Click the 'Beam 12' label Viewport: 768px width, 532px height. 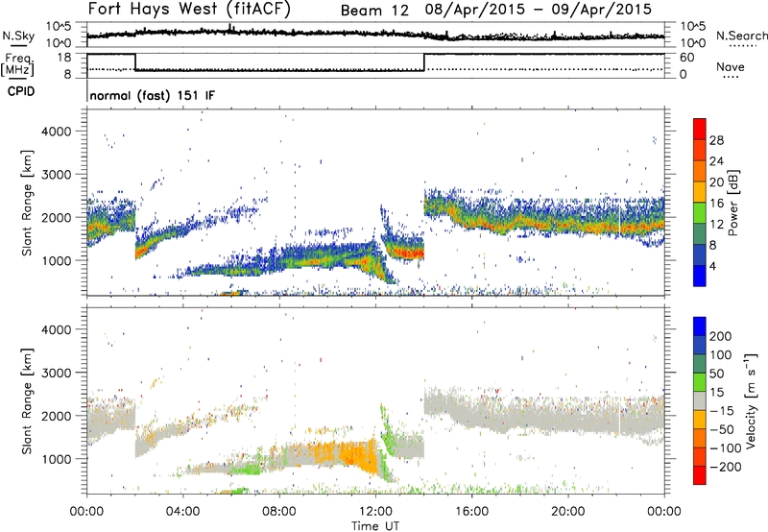click(374, 11)
